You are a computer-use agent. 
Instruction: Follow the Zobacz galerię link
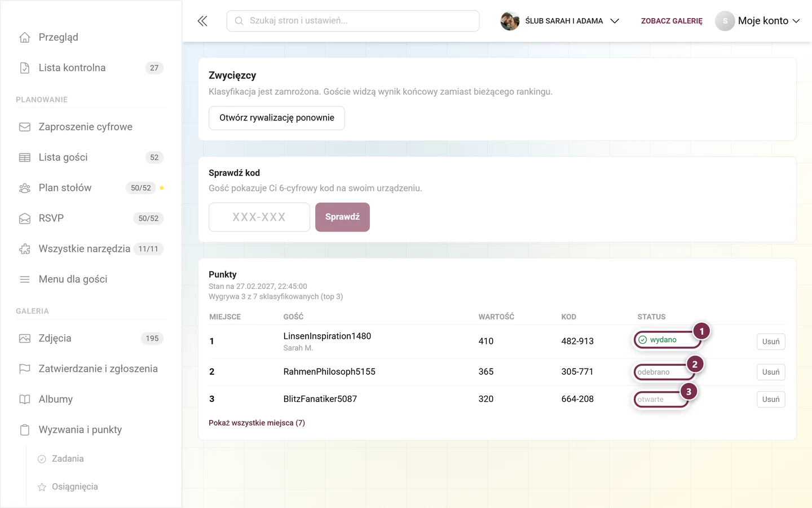click(x=672, y=21)
